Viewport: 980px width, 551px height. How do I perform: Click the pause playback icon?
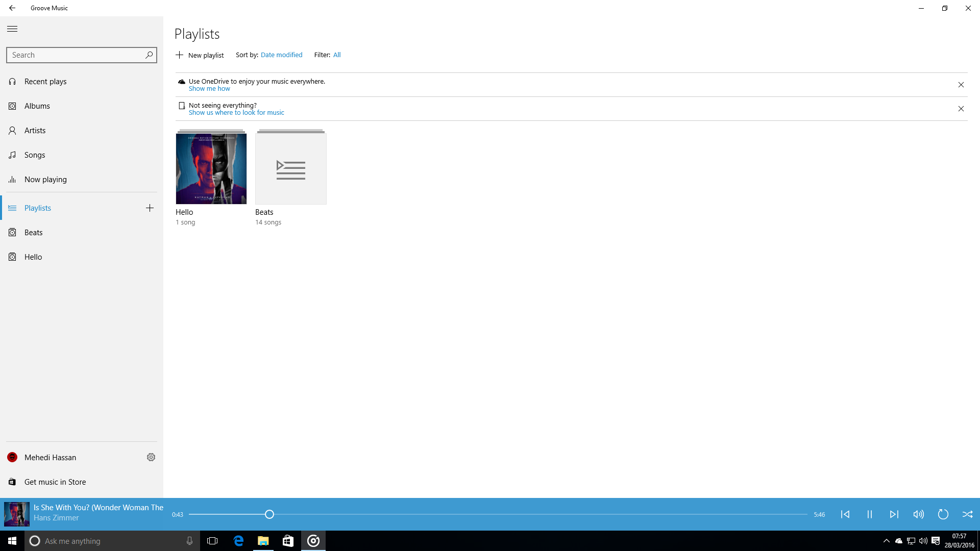(x=870, y=514)
